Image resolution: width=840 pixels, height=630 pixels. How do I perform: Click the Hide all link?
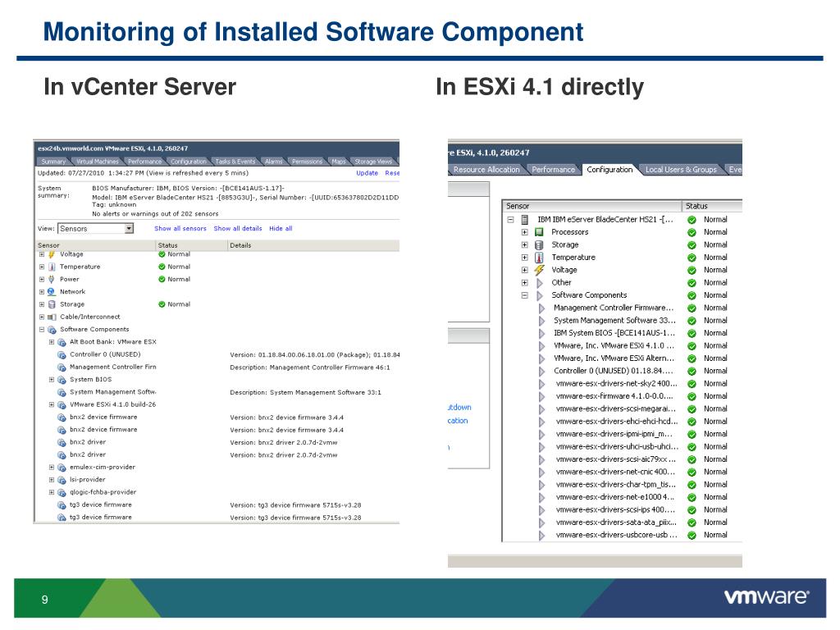coord(281,228)
